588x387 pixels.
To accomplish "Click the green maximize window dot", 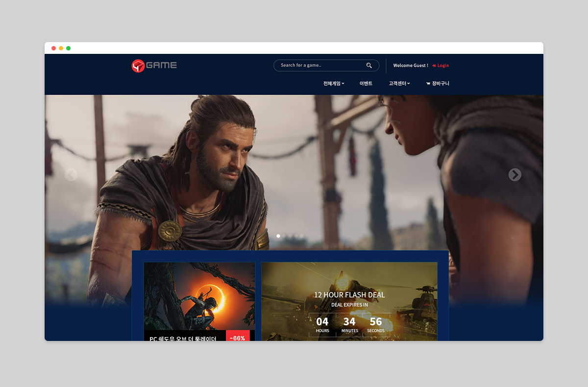I will [69, 48].
